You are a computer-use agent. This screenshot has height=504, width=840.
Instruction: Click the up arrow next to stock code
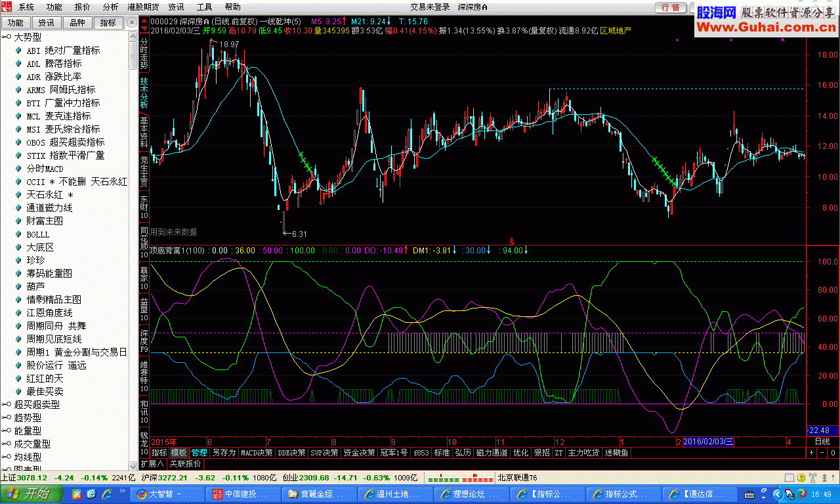(144, 21)
